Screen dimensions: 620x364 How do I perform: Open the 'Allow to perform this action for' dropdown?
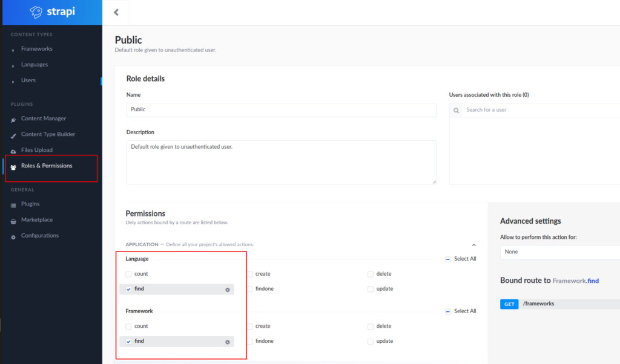[560, 252]
